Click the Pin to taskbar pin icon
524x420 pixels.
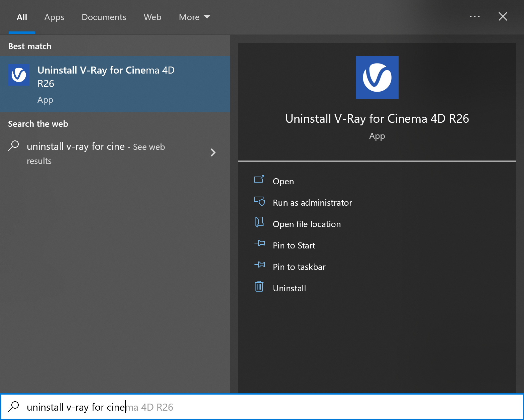click(259, 265)
